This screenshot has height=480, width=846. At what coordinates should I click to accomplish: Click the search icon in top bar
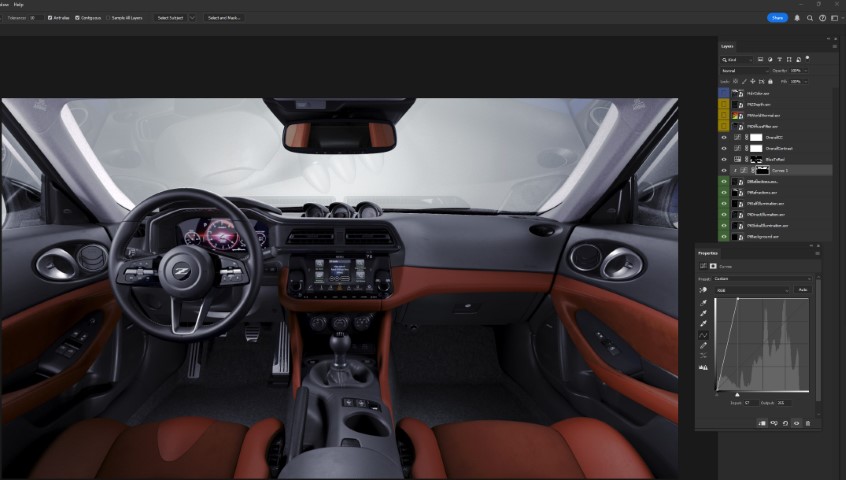pyautogui.click(x=808, y=17)
